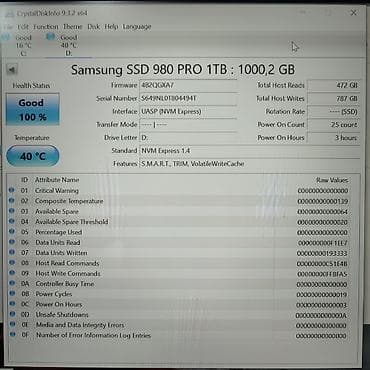Screen dimensions: 370x370
Task: Click the Interface UASP (NVM Express) field
Action: tap(188, 111)
